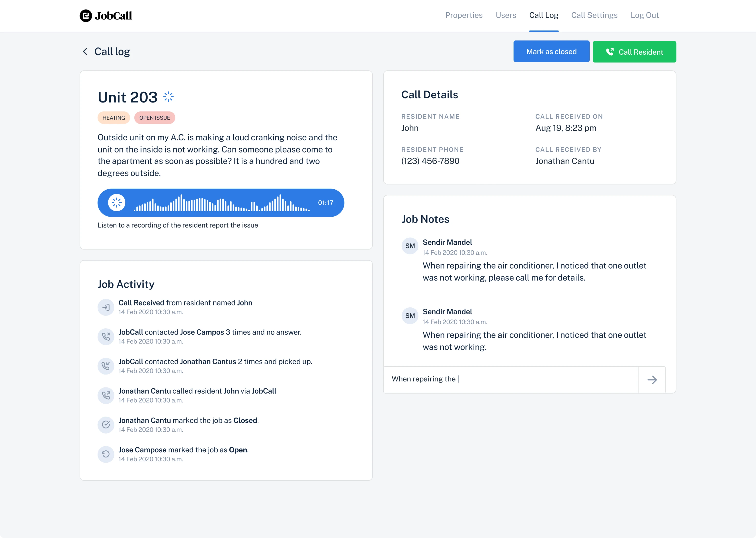Click the JobCall logo icon
This screenshot has height=538, width=756.
point(86,16)
